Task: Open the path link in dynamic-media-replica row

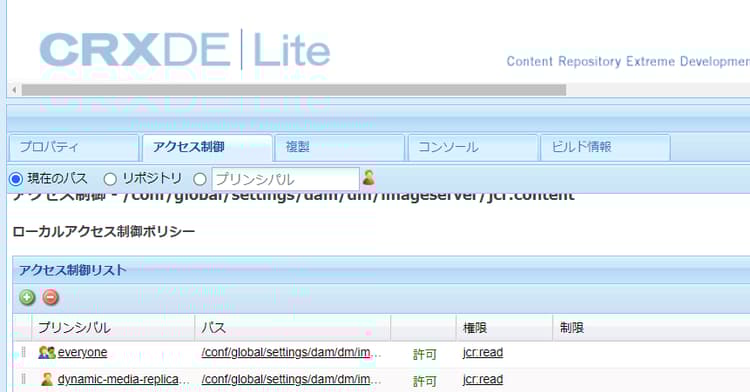Action: [x=291, y=379]
